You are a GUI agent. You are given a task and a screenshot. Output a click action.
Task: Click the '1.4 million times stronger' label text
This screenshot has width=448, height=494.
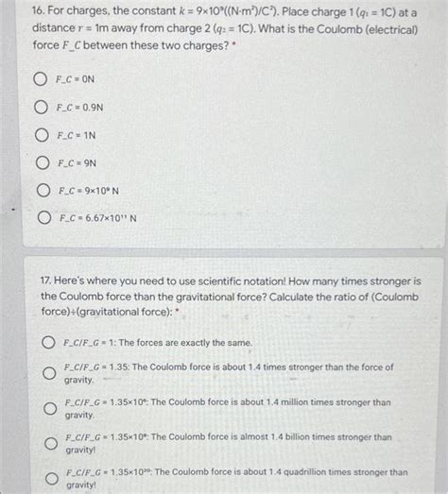tap(228, 409)
